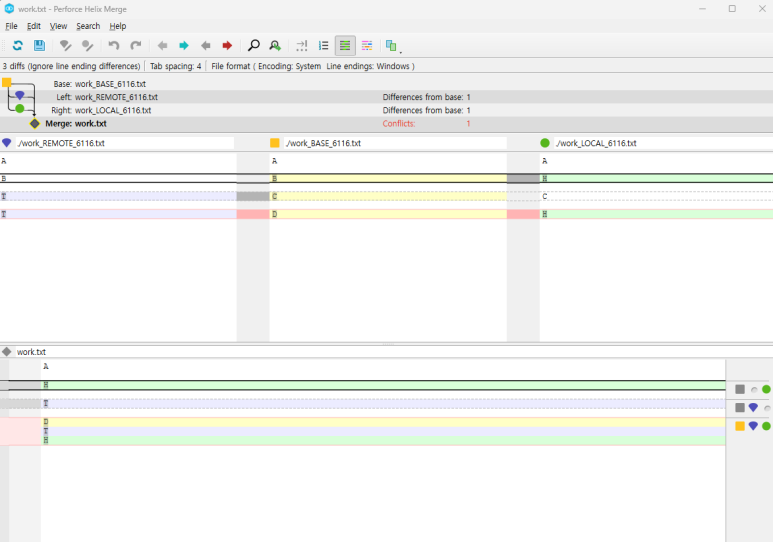Click gray diamond beside work.txt pane title
The width and height of the screenshot is (773, 542).
tap(6, 352)
